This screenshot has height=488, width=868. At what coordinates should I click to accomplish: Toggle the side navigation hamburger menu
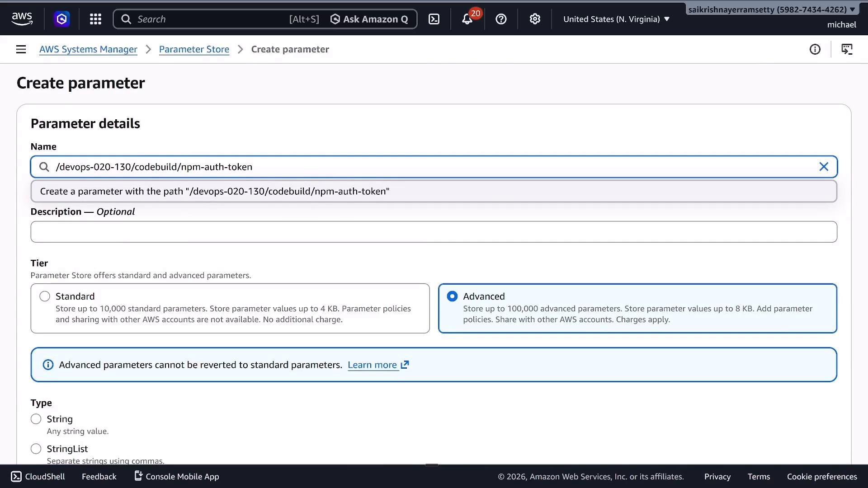point(21,49)
